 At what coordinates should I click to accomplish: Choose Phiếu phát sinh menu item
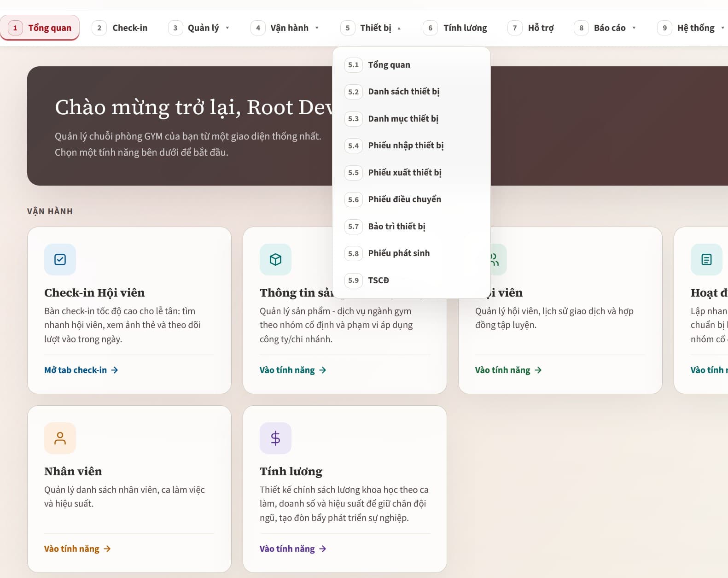coord(411,253)
